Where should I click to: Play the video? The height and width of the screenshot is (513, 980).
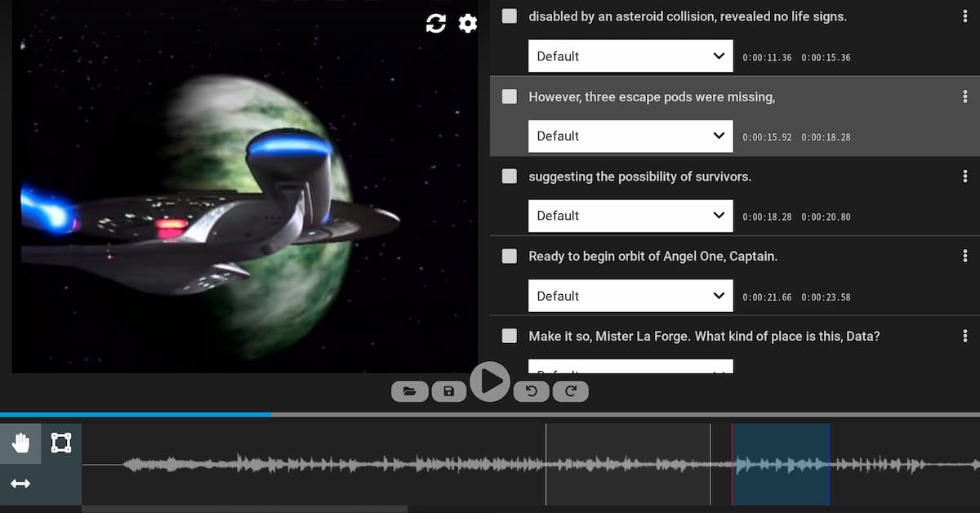pos(490,381)
